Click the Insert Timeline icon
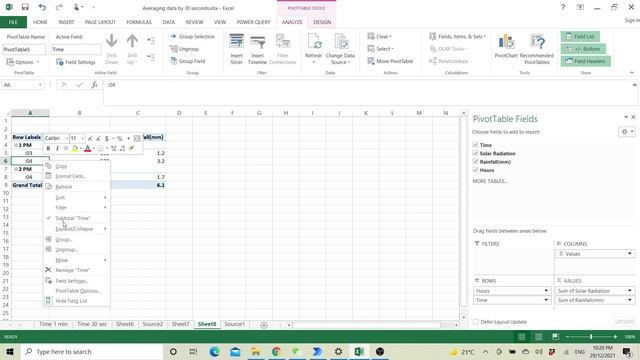This screenshot has height=360, width=640. pyautogui.click(x=258, y=42)
